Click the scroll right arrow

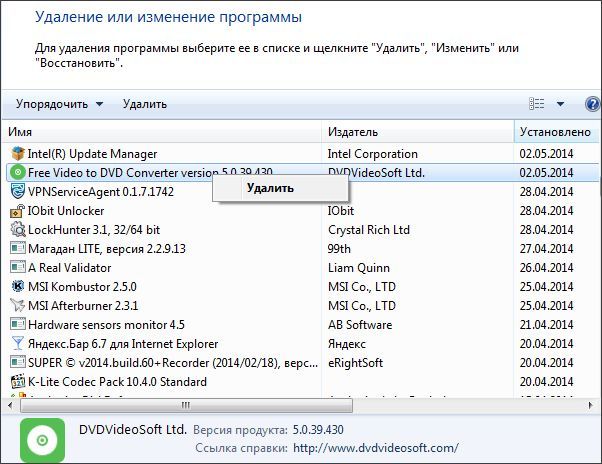click(590, 405)
